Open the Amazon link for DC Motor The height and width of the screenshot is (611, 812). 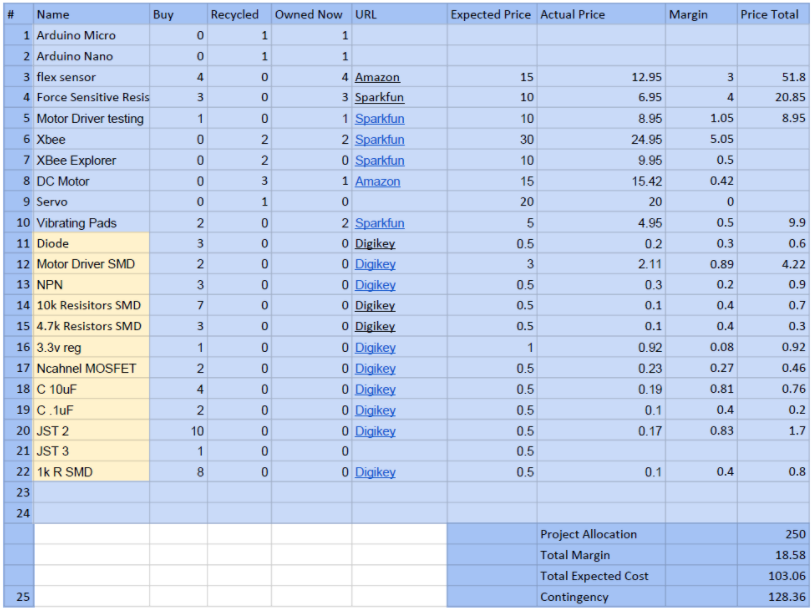[377, 182]
